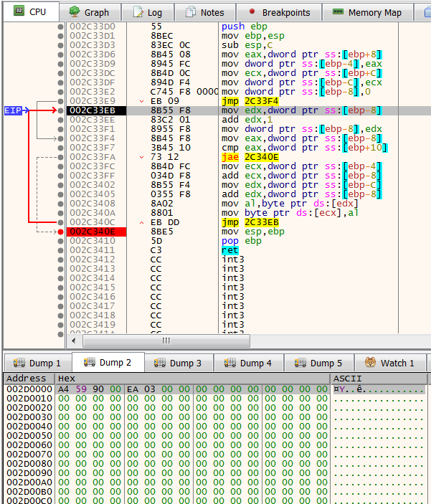
Task: Open the Watch 1 tab
Action: coord(390,363)
